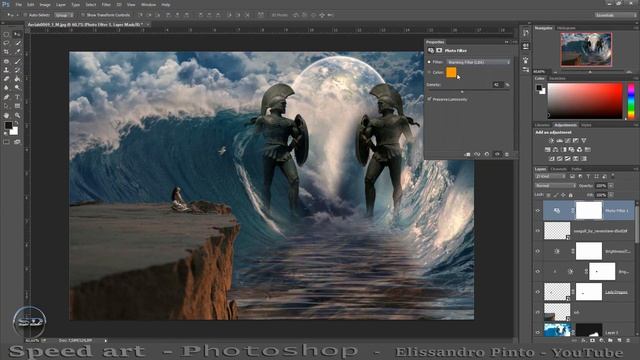Viewport: 640px width, 360px height.
Task: Hide Layer 1 at the bottom
Action: (538, 332)
